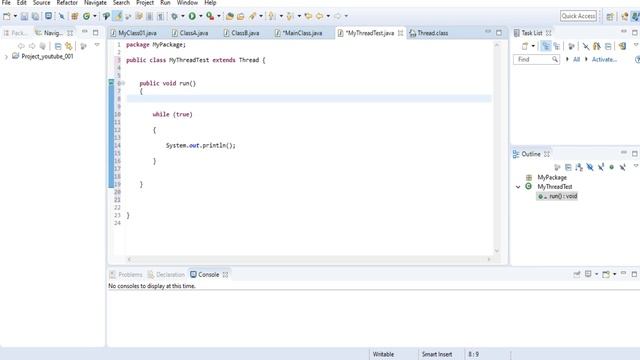Screen dimensions: 640x360
Task: Open the Navigator view menu triangle
Action: 97,45
